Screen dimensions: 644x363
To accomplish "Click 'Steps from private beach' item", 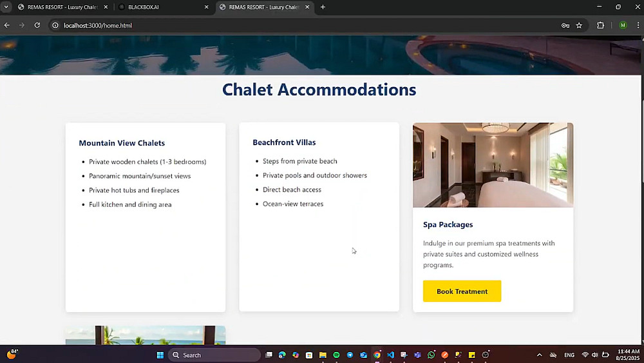I will click(300, 161).
